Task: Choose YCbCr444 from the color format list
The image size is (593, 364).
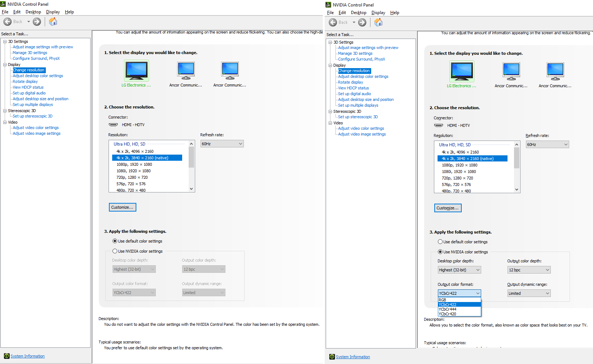Action: coord(460,309)
